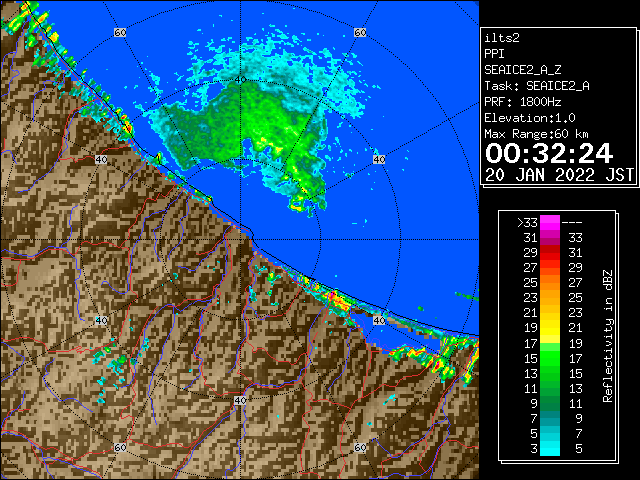The height and width of the screenshot is (480, 640).
Task: Click the 'Task: SEAICE2_A' line
Action: coord(537,86)
